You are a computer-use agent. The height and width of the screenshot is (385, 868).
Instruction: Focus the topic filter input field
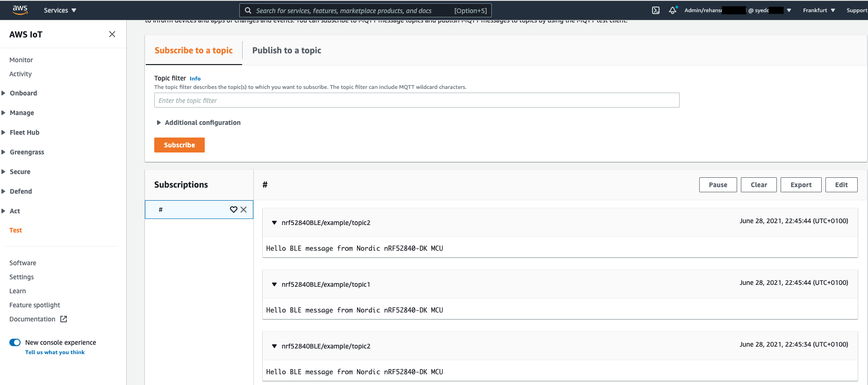pos(417,100)
